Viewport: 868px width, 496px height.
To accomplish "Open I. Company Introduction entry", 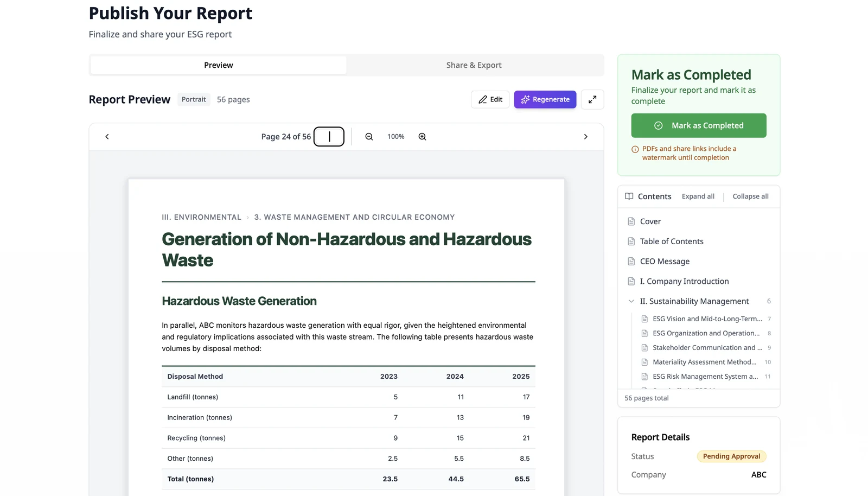I will click(x=684, y=281).
